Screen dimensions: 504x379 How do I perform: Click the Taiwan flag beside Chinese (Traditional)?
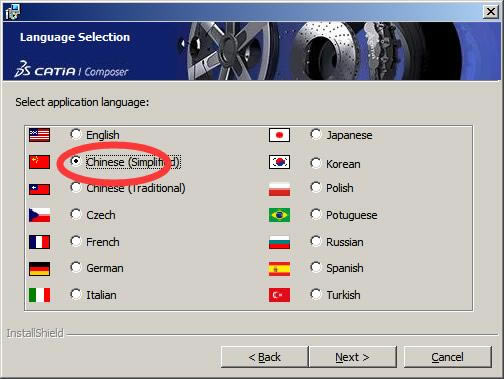(39, 189)
